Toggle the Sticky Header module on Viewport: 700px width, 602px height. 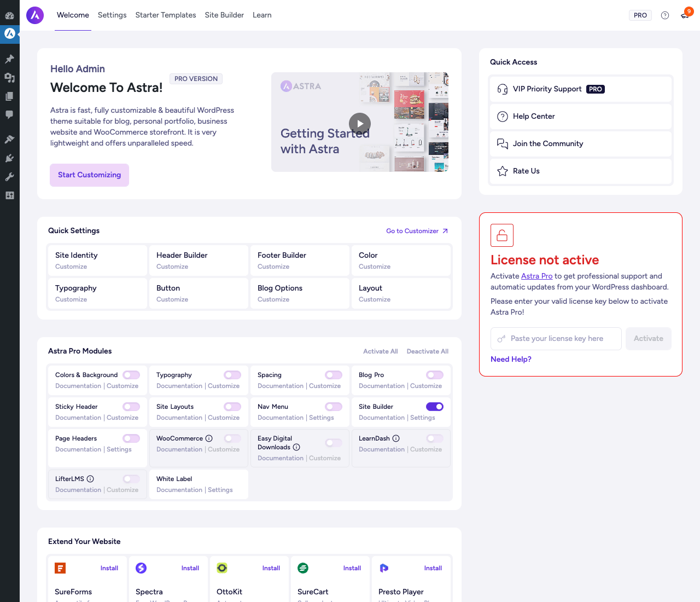(x=131, y=407)
